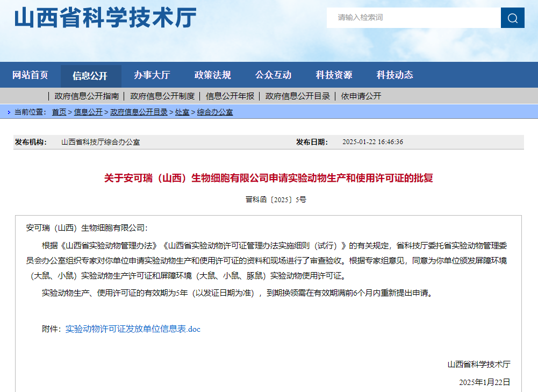The height and width of the screenshot is (392, 538).
Task: Click 综合办公室 breadcrumb link
Action: 215,112
